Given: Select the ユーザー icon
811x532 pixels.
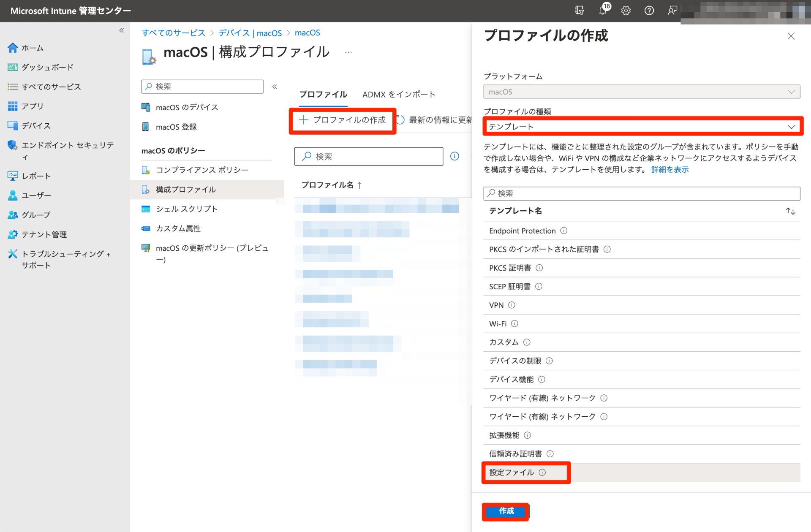Looking at the screenshot, I should pyautogui.click(x=13, y=195).
